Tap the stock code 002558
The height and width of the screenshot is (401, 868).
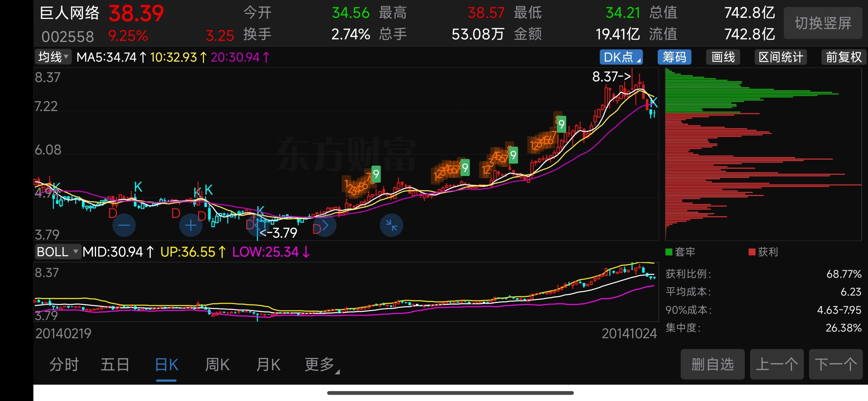68,36
